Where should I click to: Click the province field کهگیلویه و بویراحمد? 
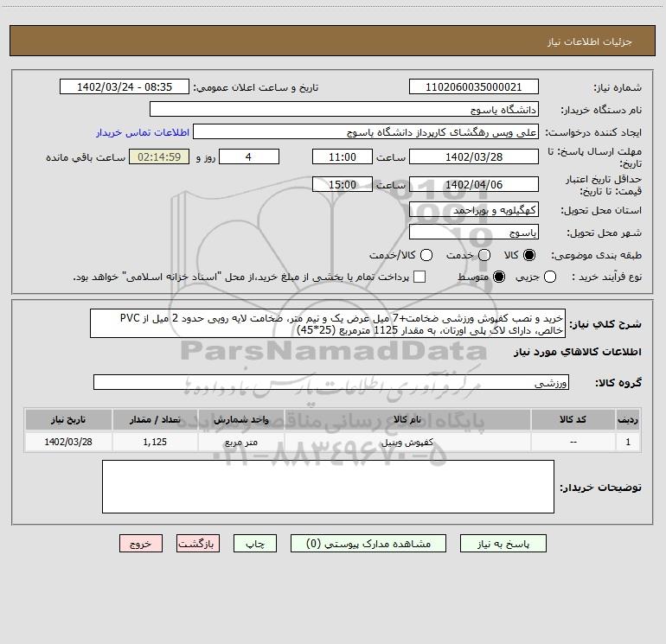point(474,209)
